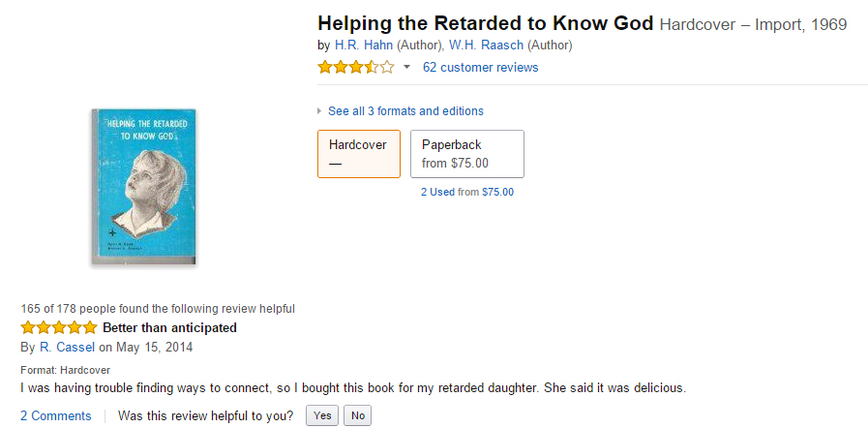Mark review helpful with Yes button

coord(322,415)
